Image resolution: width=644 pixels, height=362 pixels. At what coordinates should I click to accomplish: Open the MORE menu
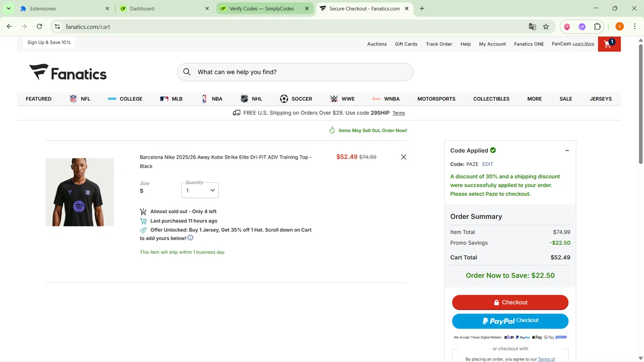pos(535,99)
